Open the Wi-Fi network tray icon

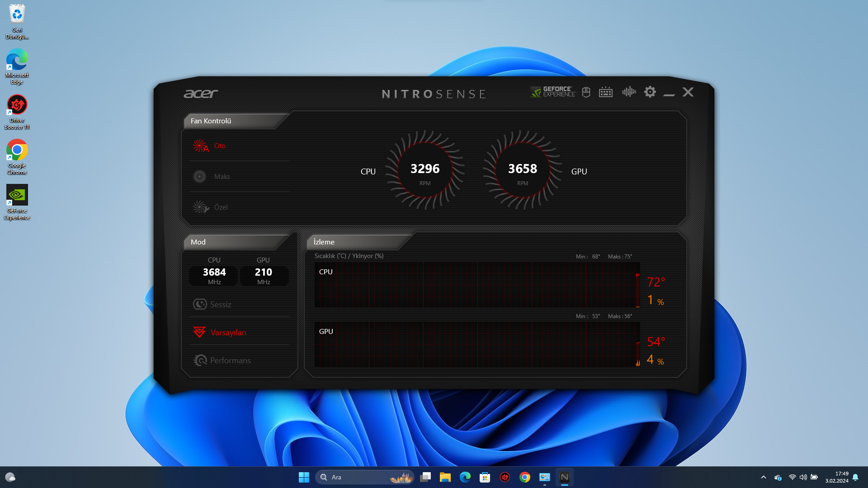[x=792, y=477]
